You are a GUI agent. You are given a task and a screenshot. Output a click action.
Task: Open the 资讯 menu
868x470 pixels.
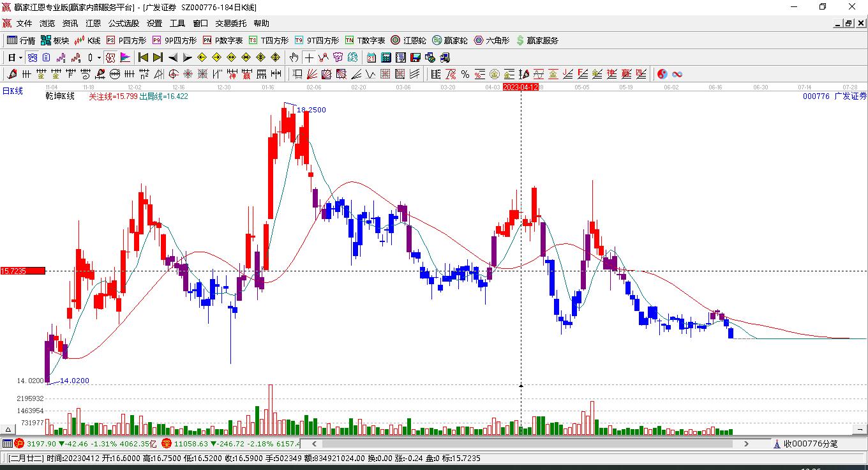point(70,24)
